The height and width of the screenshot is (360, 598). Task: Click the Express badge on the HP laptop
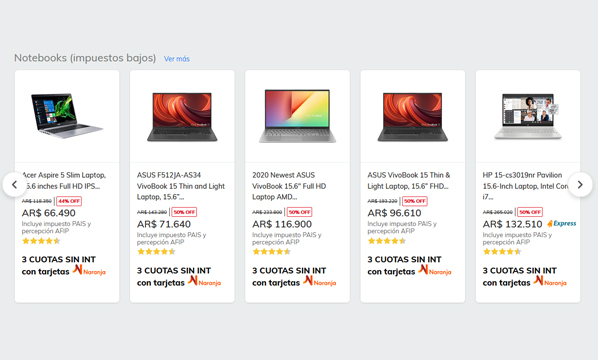click(x=562, y=223)
